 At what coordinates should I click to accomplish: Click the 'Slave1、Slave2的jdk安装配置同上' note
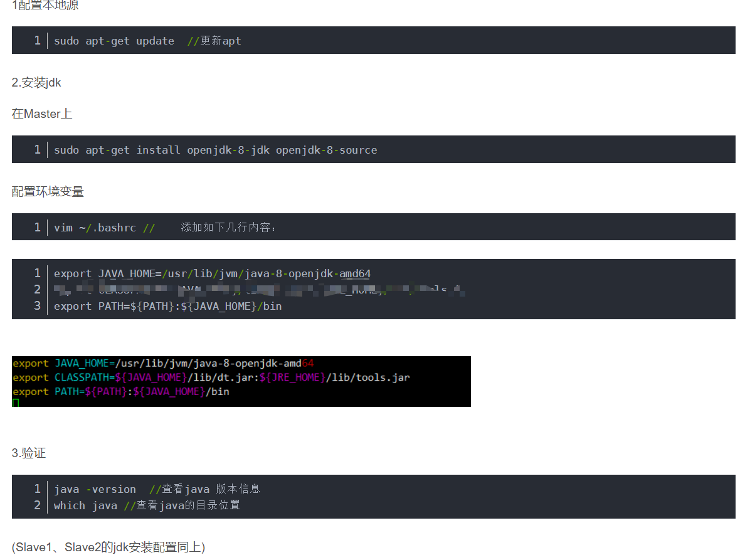pos(108,547)
